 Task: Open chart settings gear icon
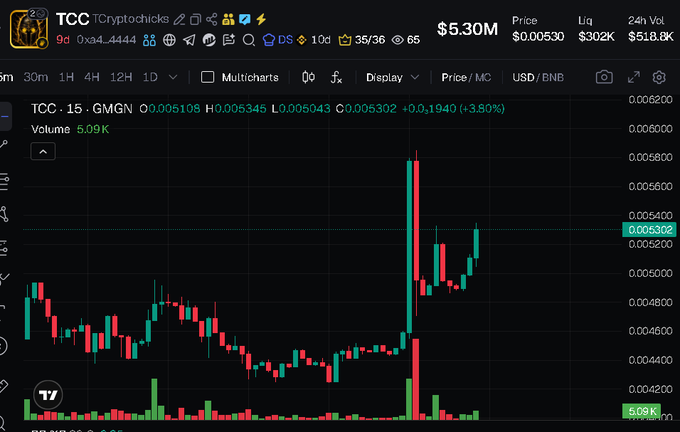(x=659, y=77)
